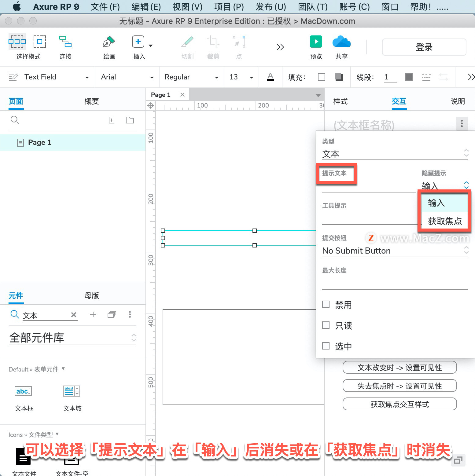The width and height of the screenshot is (475, 476).
Task: Choose 输入 option in hide-hint list
Action: tap(445, 203)
